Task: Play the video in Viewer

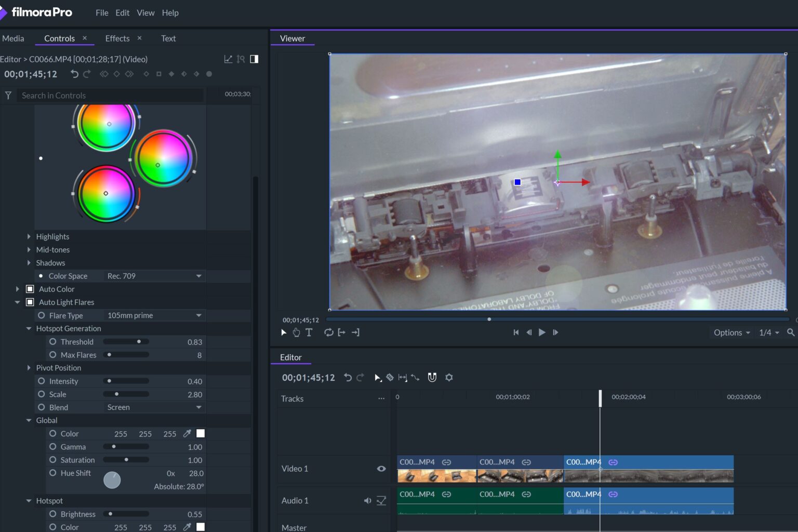Action: (542, 332)
